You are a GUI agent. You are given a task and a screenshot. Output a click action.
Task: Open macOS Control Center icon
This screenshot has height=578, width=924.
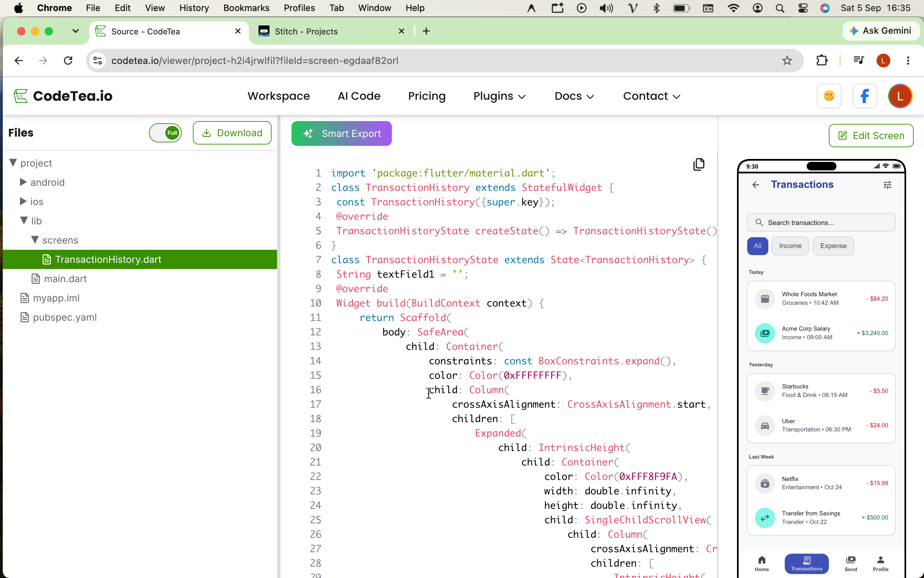pyautogui.click(x=803, y=8)
